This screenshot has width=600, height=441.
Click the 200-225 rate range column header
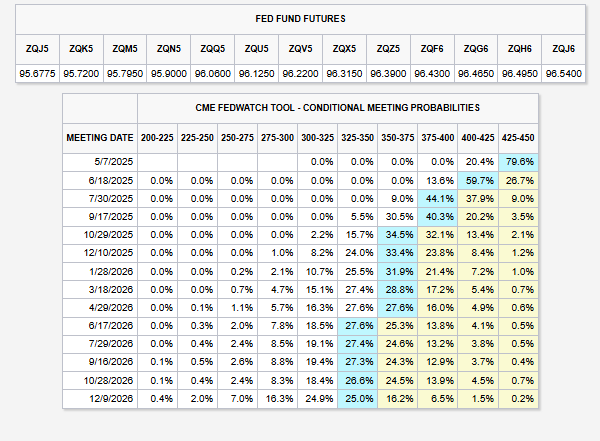[157, 138]
